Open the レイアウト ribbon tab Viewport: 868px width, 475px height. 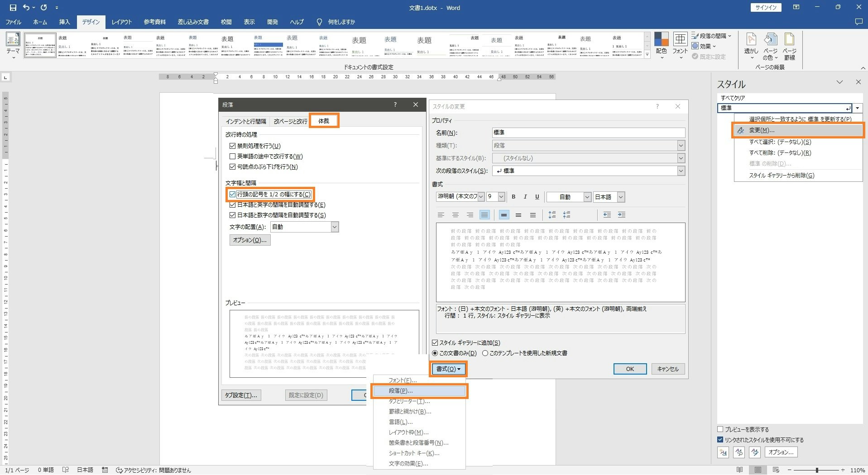[x=122, y=22]
